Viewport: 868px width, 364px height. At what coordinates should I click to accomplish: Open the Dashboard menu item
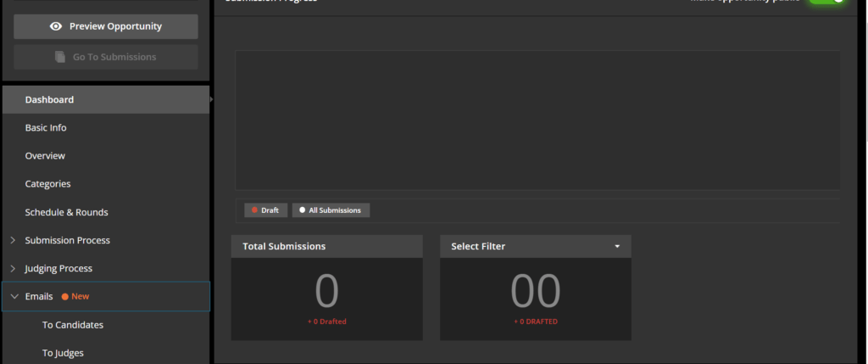pyautogui.click(x=106, y=100)
